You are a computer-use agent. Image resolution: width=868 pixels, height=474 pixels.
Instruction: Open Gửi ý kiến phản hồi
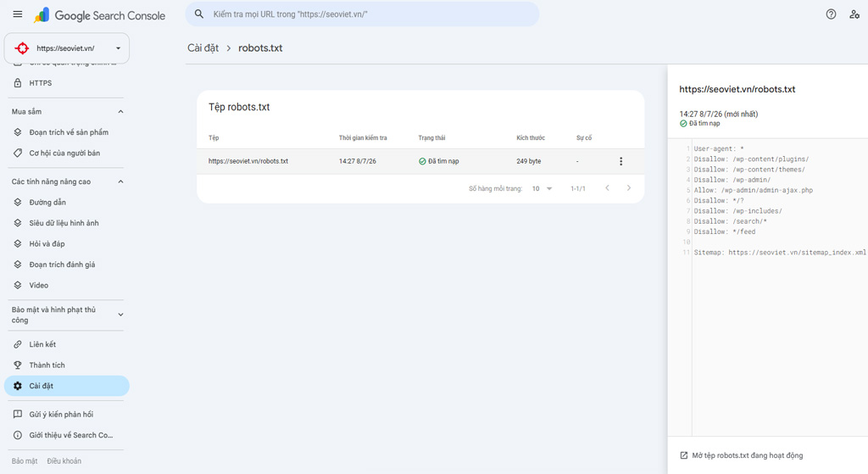[66, 414]
